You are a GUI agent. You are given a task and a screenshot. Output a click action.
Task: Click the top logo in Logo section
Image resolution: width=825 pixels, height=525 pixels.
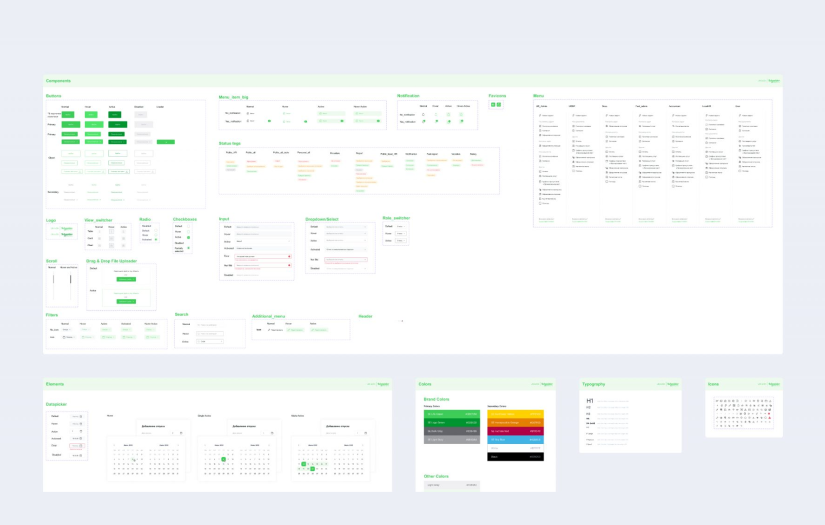click(62, 228)
